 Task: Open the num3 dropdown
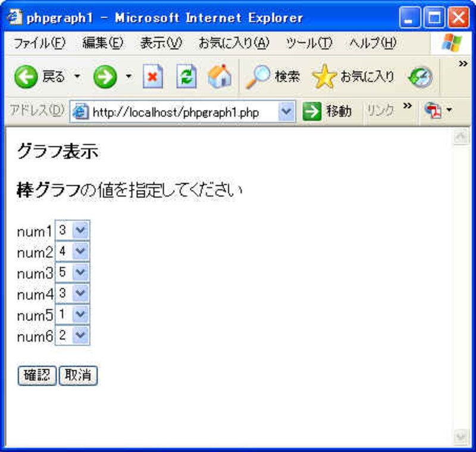[72, 272]
